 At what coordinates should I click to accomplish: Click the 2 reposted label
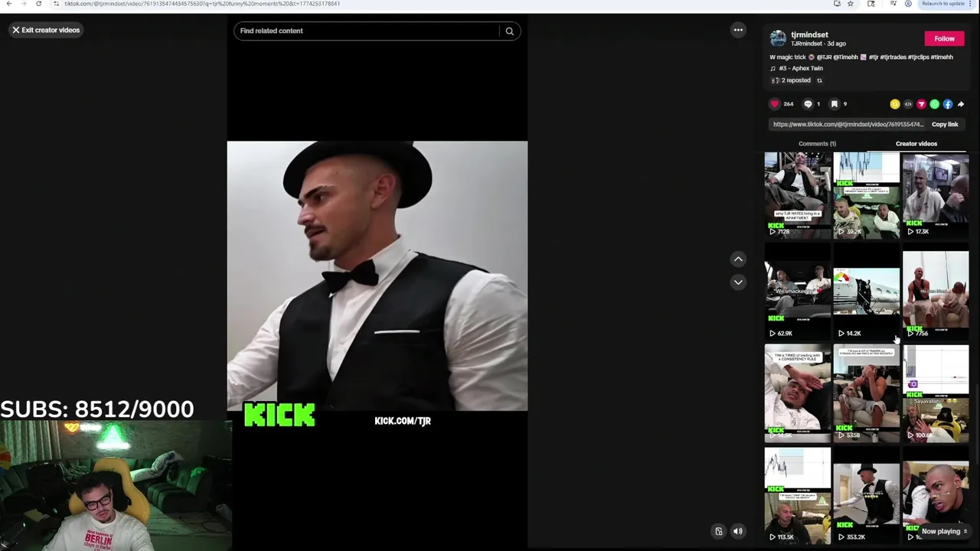795,80
